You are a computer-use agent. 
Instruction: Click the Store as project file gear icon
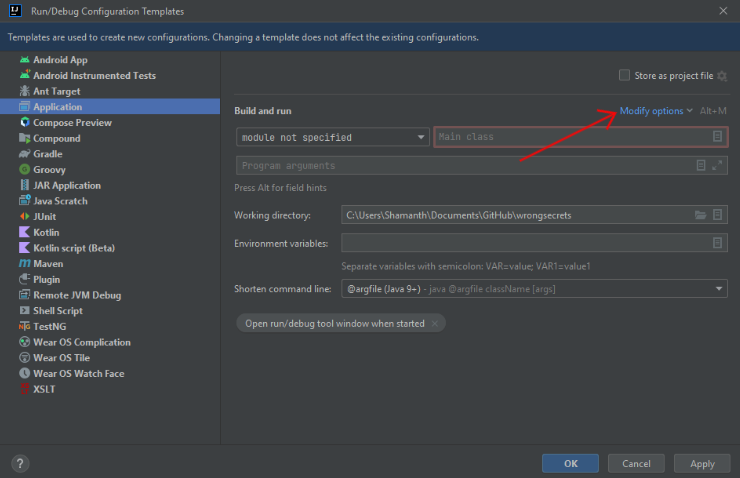(x=722, y=76)
